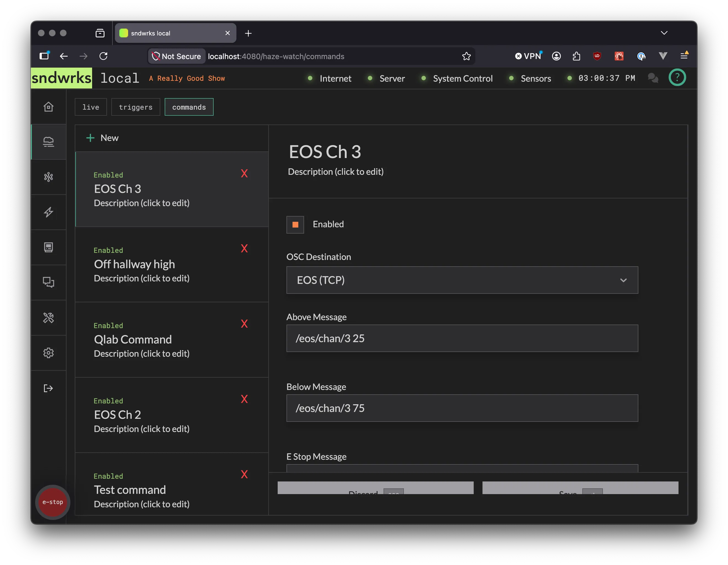Delete Off hallway high with red X
Viewport: 728px width, 565px height.
[x=244, y=248]
